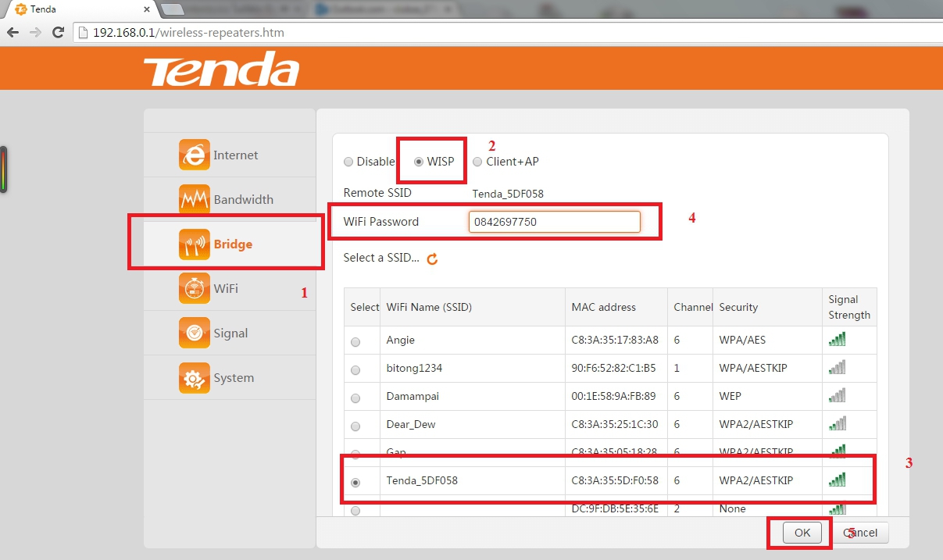Click the Remote SSID value Tenda_5DF058
This screenshot has height=560, width=943.
pos(508,193)
